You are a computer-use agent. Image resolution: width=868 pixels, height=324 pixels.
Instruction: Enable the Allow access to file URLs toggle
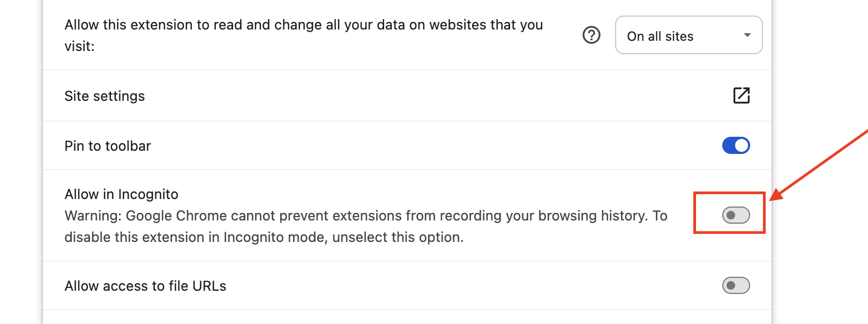click(736, 285)
